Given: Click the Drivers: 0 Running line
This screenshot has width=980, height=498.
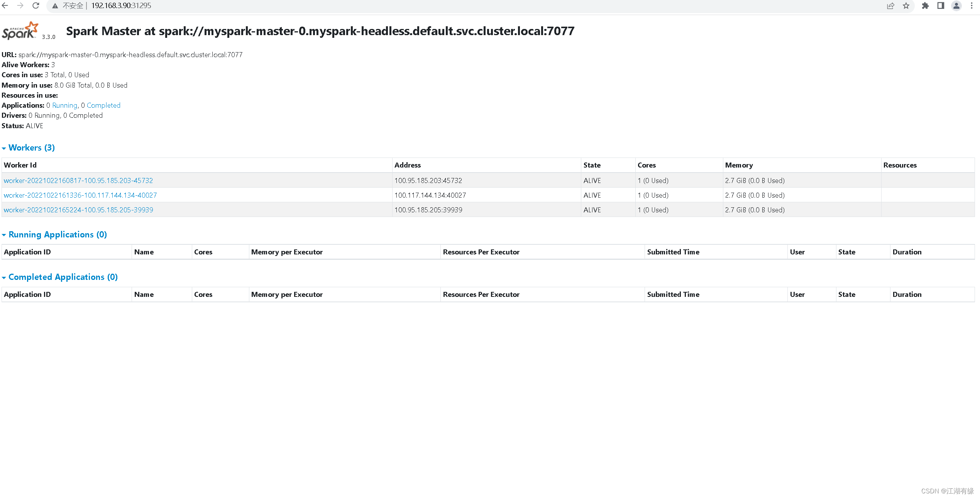Looking at the screenshot, I should [x=52, y=115].
